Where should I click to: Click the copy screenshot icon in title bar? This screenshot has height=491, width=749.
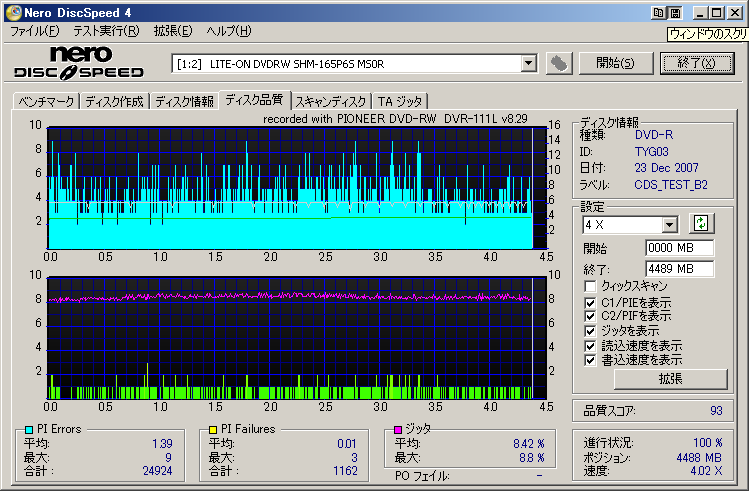point(659,13)
